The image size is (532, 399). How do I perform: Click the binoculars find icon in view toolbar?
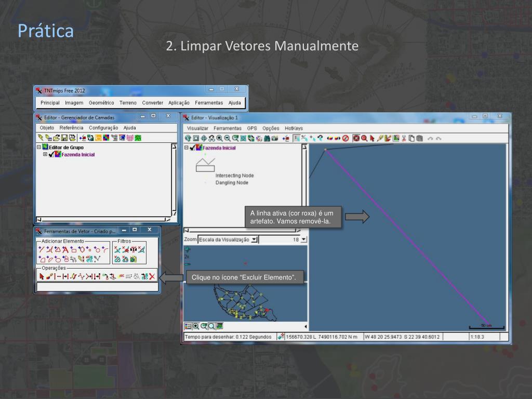tap(267, 138)
